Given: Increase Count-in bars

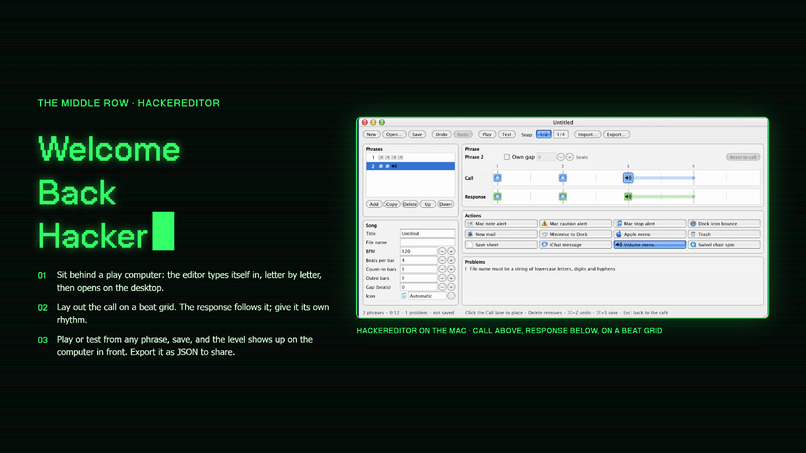Looking at the screenshot, I should coord(451,269).
